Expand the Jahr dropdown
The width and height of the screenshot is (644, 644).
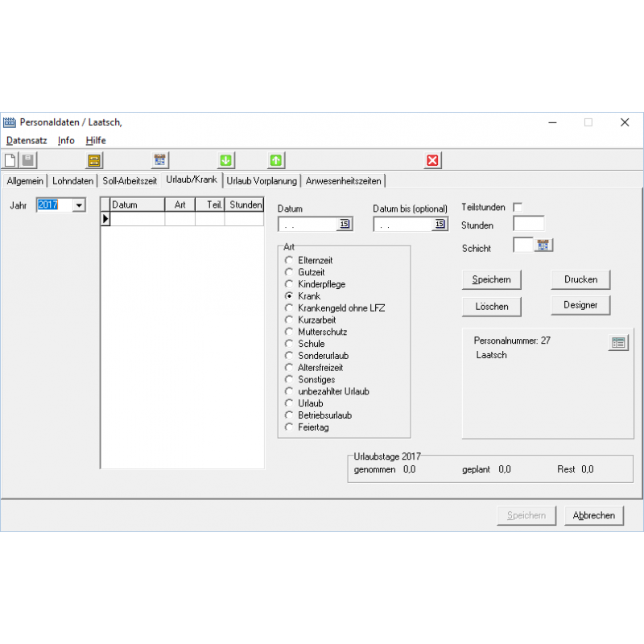(79, 205)
